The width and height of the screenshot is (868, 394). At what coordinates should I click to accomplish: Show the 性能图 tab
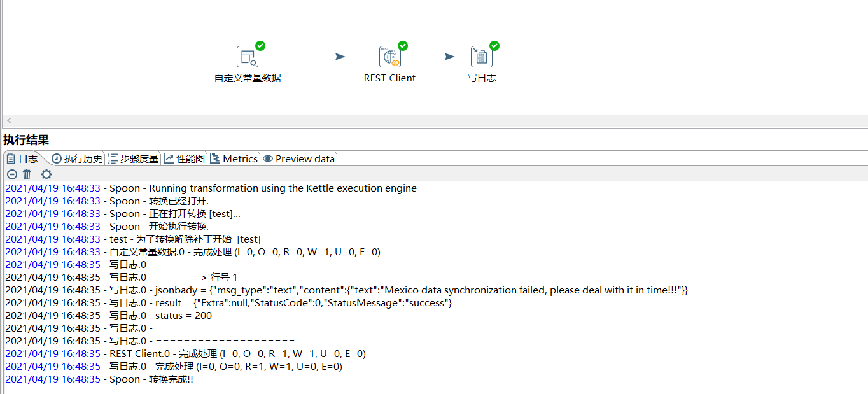tap(185, 158)
